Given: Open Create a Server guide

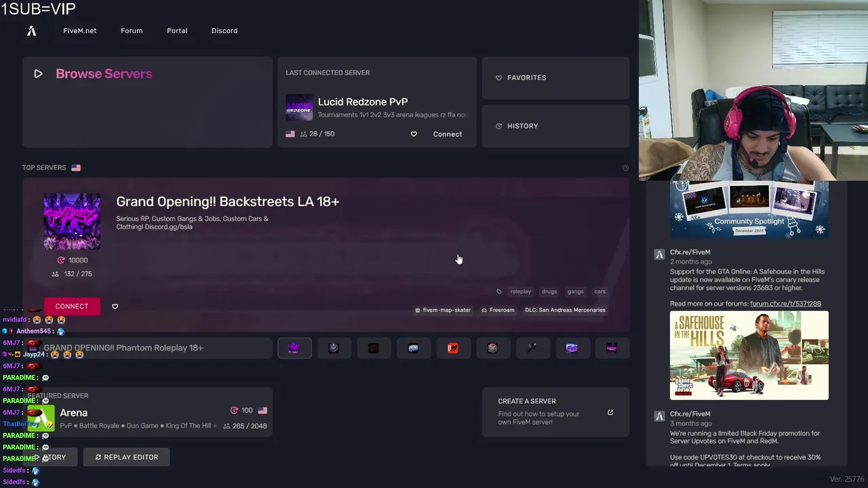Looking at the screenshot, I should [555, 412].
